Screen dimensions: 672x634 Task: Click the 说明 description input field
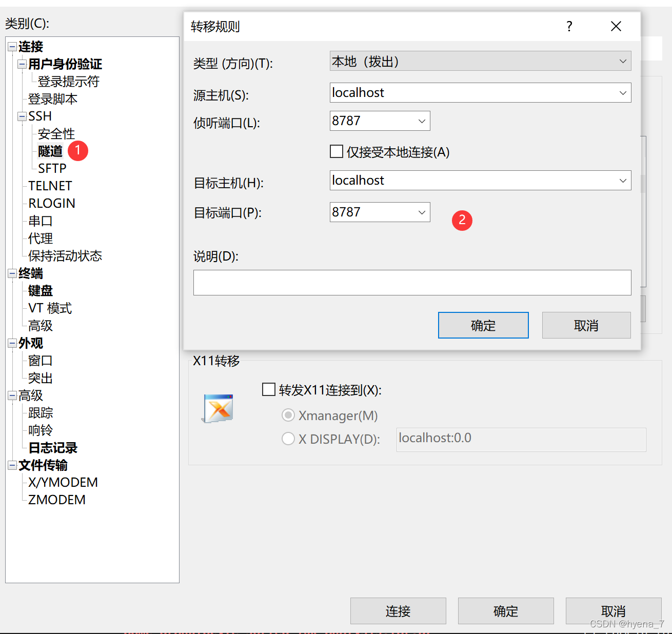[412, 283]
